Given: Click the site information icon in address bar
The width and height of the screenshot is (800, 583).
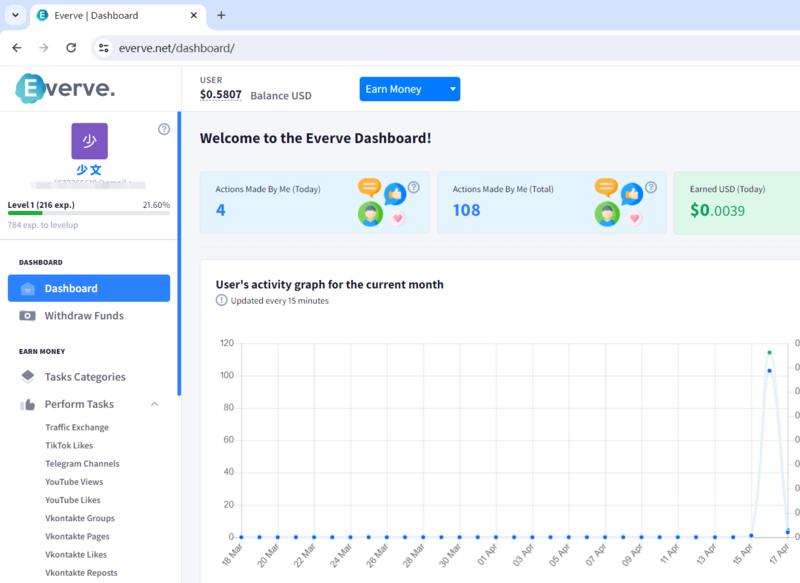Looking at the screenshot, I should [102, 47].
